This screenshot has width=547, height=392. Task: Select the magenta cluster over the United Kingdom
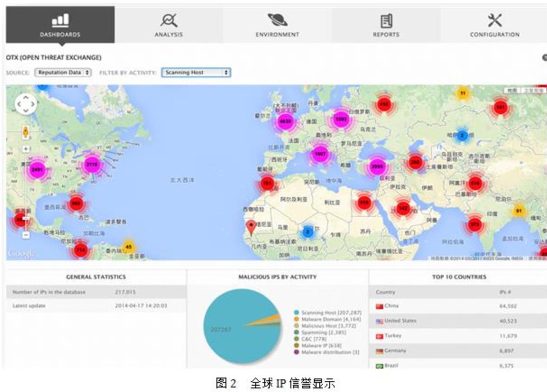click(285, 121)
